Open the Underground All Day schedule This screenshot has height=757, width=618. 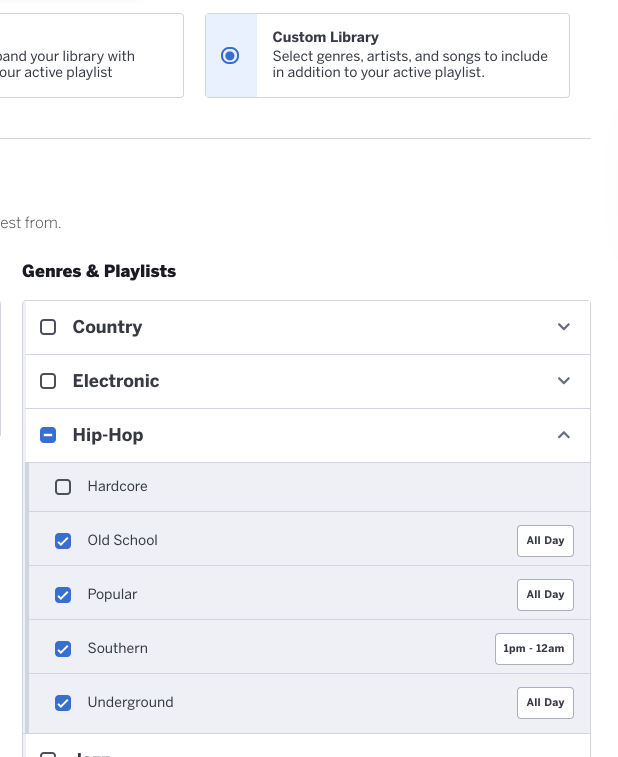click(545, 703)
